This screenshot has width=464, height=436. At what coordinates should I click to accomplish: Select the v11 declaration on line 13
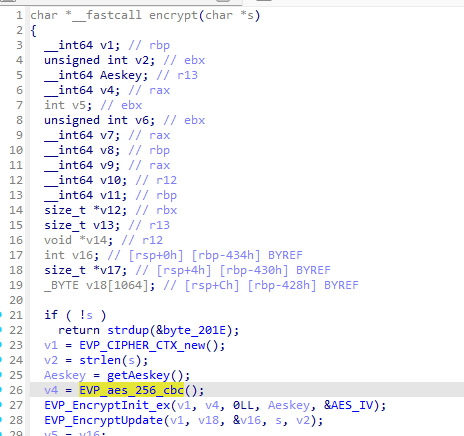pyautogui.click(x=110, y=195)
